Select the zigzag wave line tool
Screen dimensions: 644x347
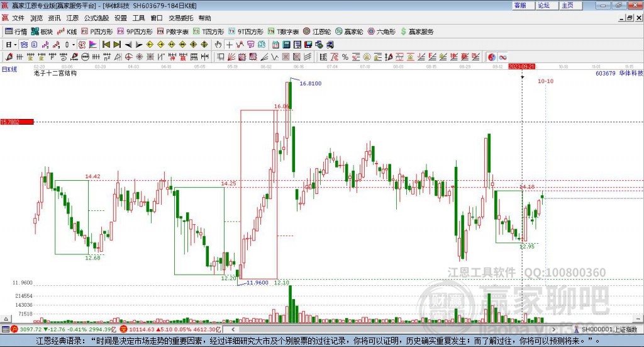point(275,57)
